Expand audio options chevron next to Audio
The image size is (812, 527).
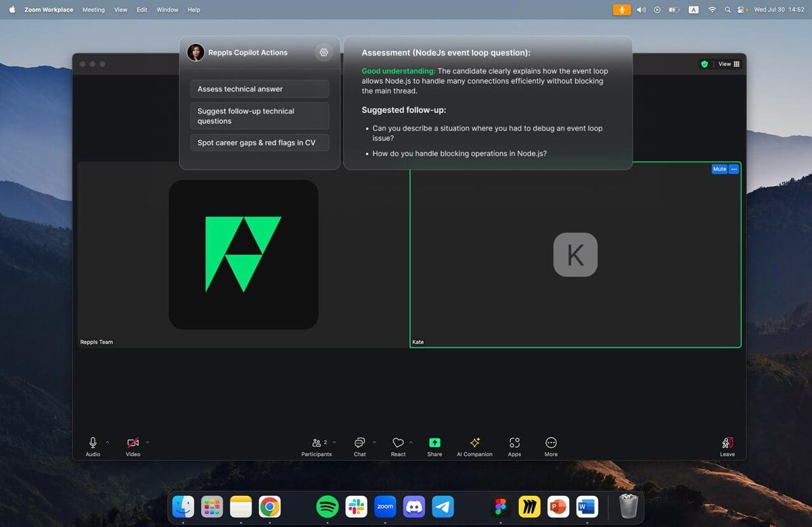[x=107, y=442]
